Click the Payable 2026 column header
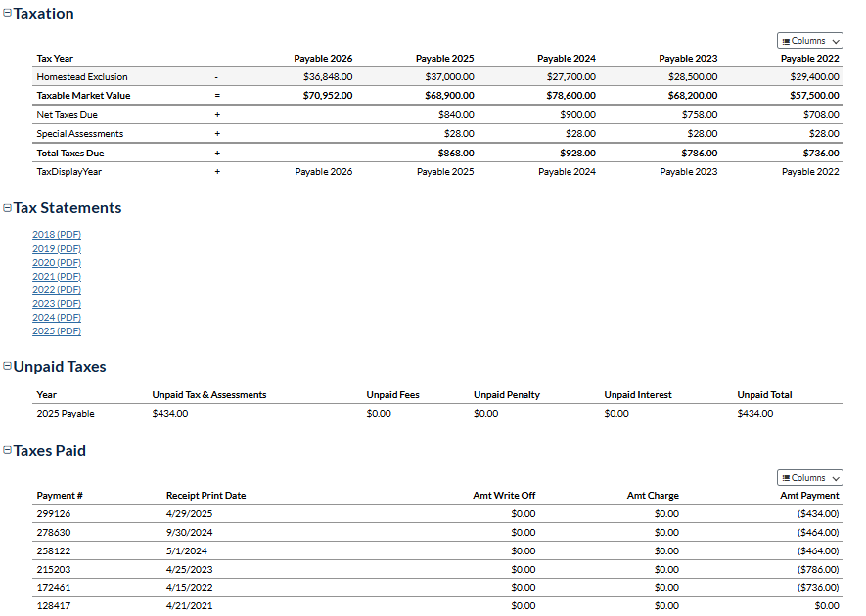The image size is (866, 616). 323,59
